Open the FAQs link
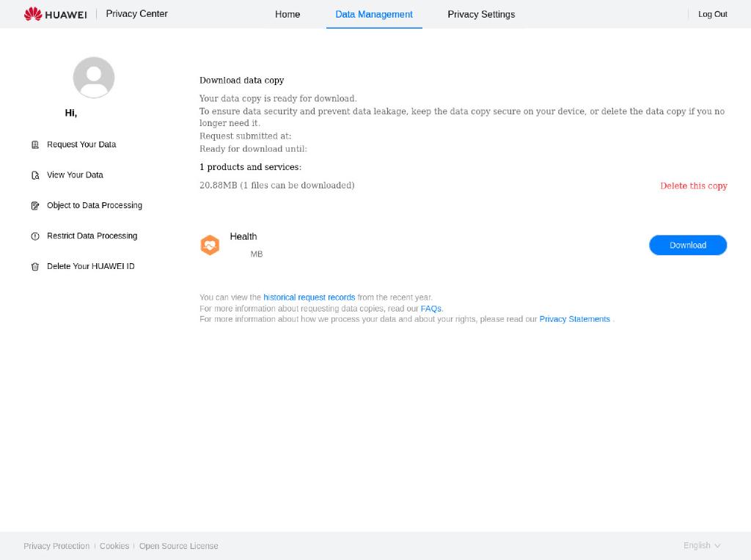751x560 pixels. tap(431, 308)
